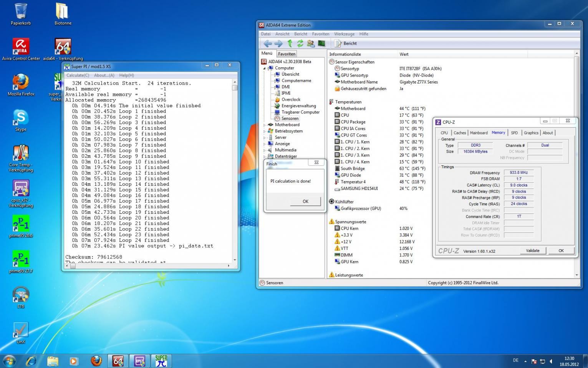Image resolution: width=588 pixels, height=368 pixels.
Task: Click Super PI horizontal scroll right arrow
Action: pos(229,266)
